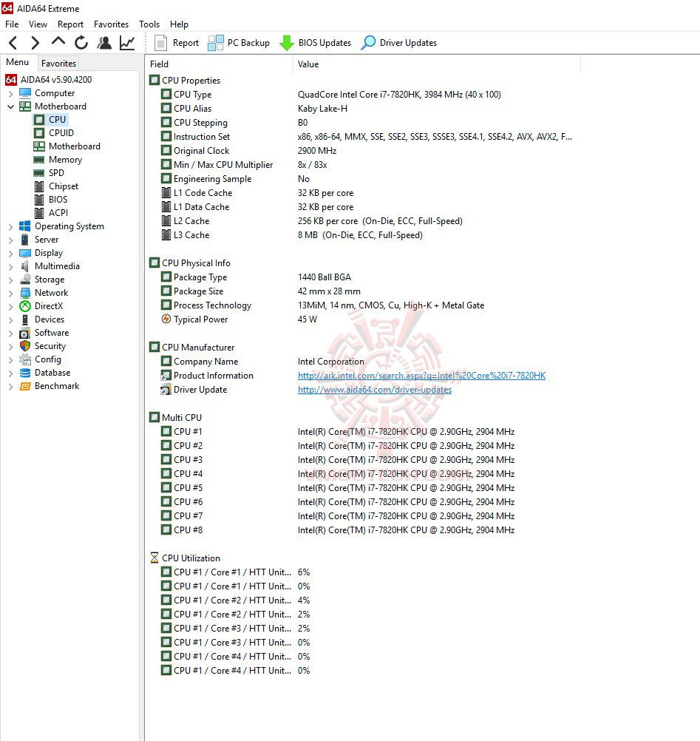This screenshot has width=700, height=741.
Task: Select the CPU item in the tree
Action: click(57, 120)
